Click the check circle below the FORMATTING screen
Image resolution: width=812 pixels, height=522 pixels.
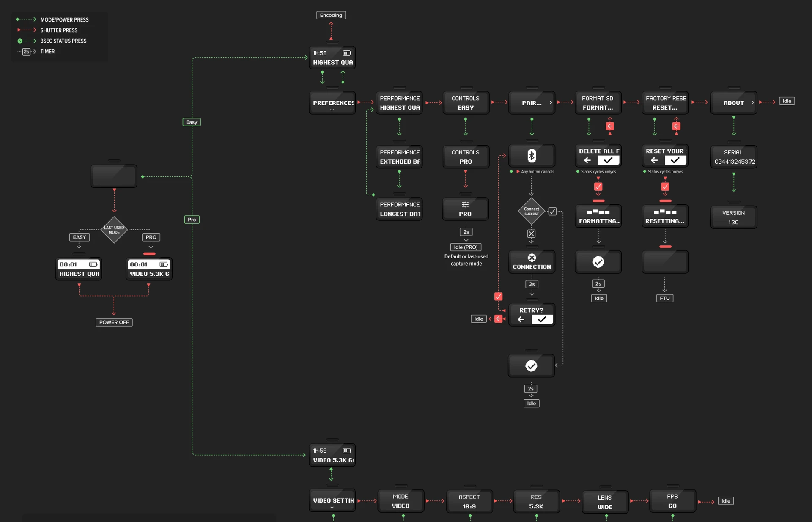pyautogui.click(x=598, y=262)
